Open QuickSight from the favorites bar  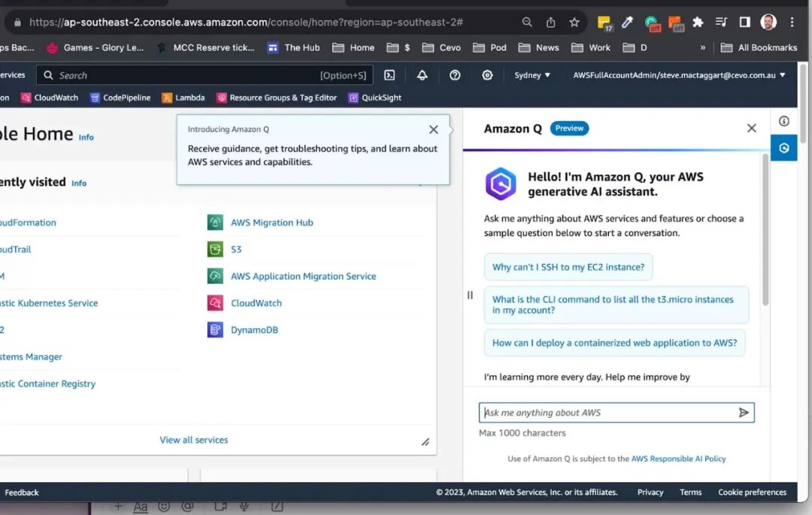tap(375, 98)
